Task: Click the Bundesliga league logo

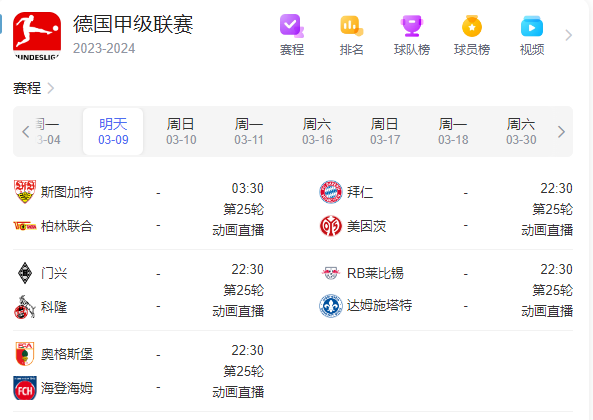Action: tap(37, 36)
